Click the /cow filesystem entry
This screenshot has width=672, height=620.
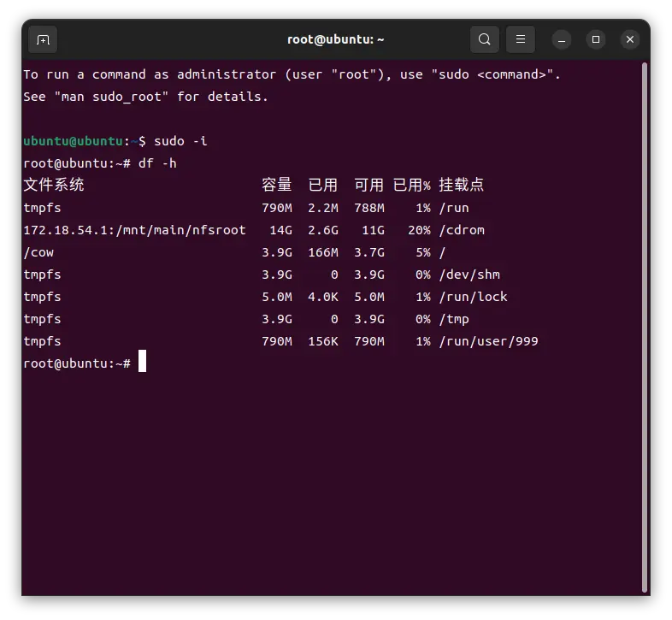tap(38, 252)
